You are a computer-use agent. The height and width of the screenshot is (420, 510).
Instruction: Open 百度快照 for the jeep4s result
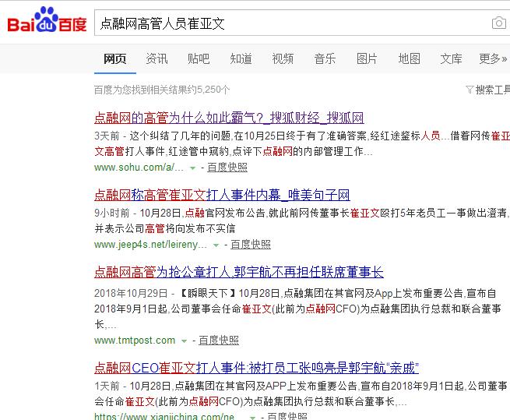pyautogui.click(x=251, y=245)
